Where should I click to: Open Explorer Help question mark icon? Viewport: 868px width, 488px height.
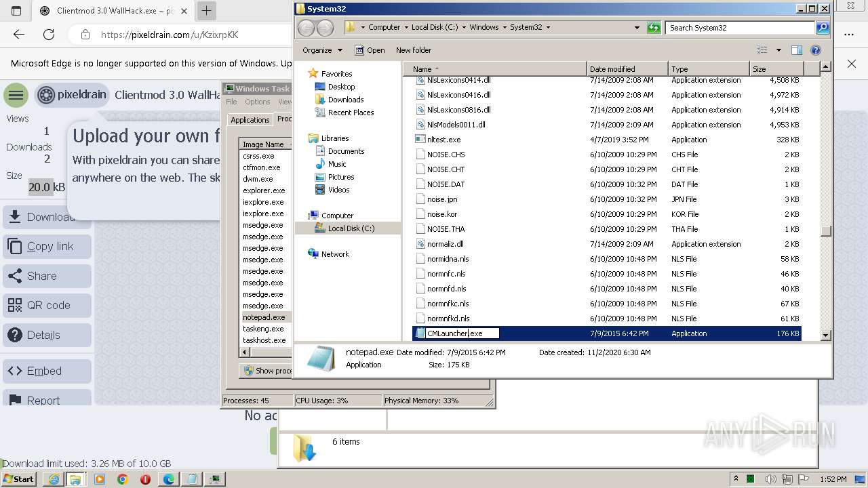point(816,50)
